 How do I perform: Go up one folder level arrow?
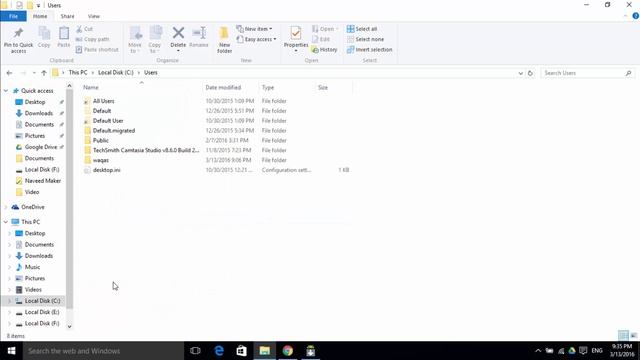tap(44, 73)
